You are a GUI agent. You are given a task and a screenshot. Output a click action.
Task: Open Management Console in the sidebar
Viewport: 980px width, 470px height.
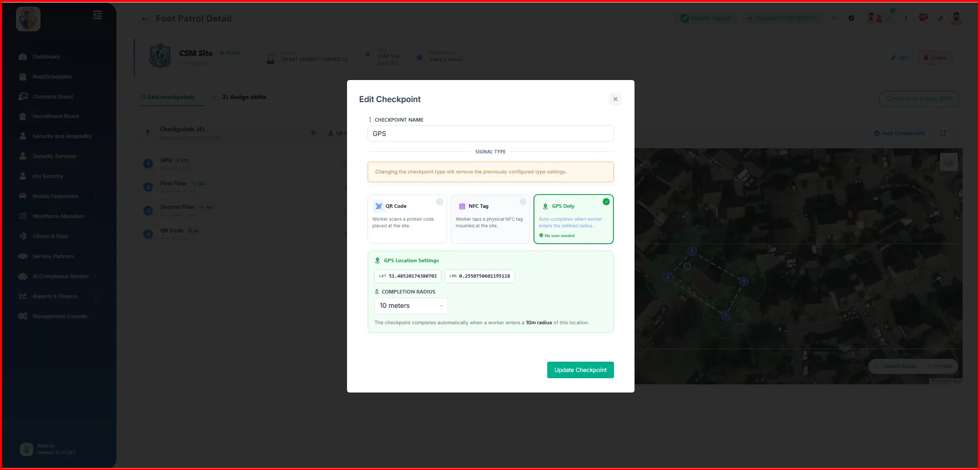pyautogui.click(x=60, y=317)
